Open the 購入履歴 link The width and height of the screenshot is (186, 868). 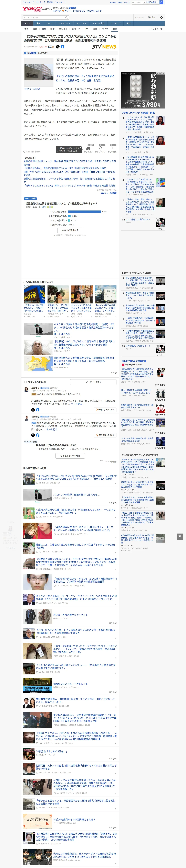pyautogui.click(x=152, y=18)
